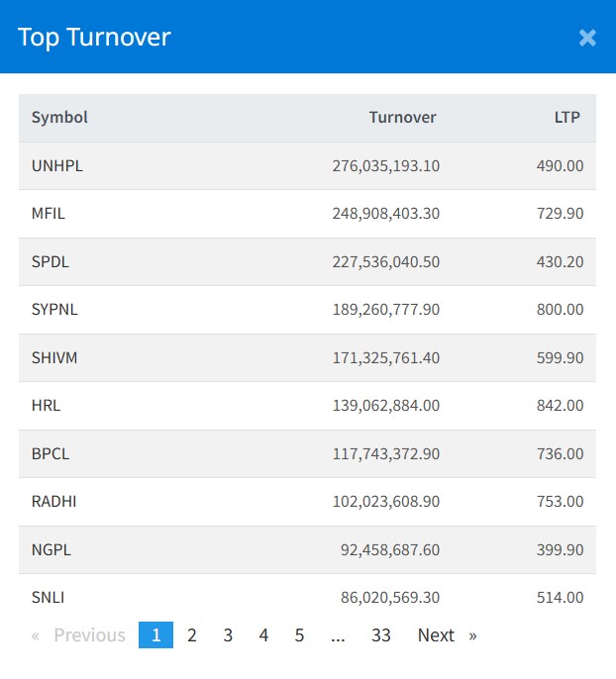616x679 pixels.
Task: Select RADHI symbol row
Action: coord(53,502)
